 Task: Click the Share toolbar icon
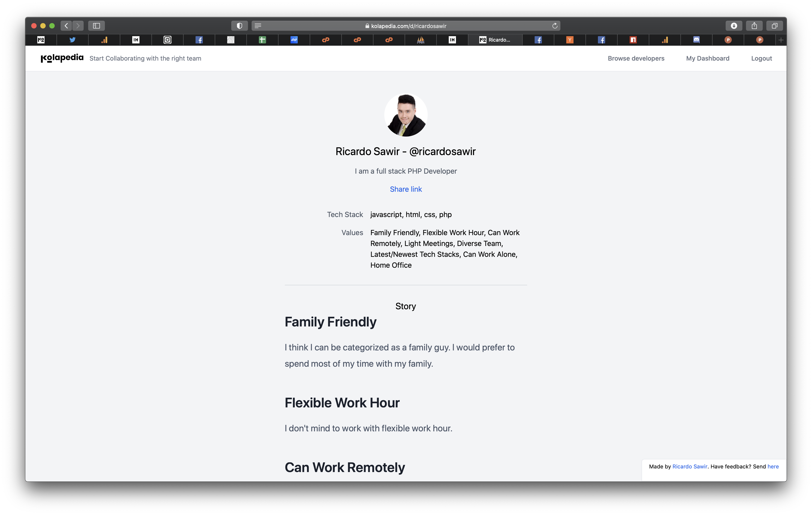coord(754,26)
